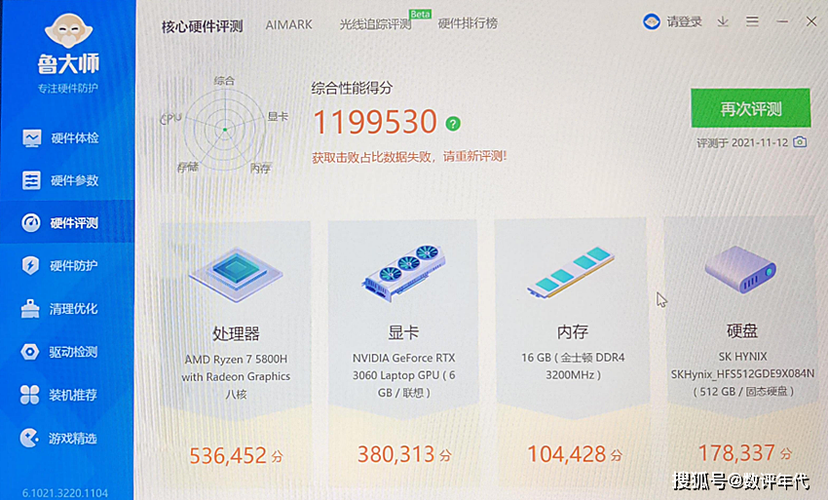
Task: Click the total score 1199530
Action: pos(375,122)
